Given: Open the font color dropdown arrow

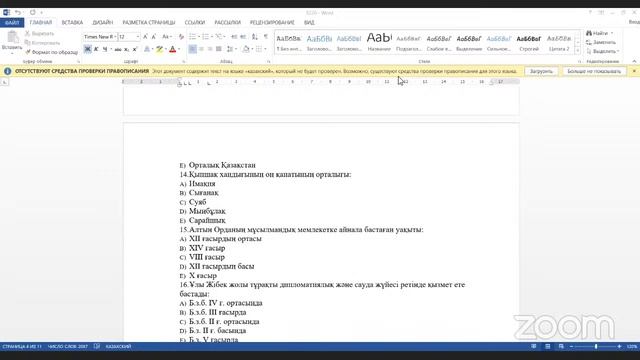Looking at the screenshot, I should [179, 49].
